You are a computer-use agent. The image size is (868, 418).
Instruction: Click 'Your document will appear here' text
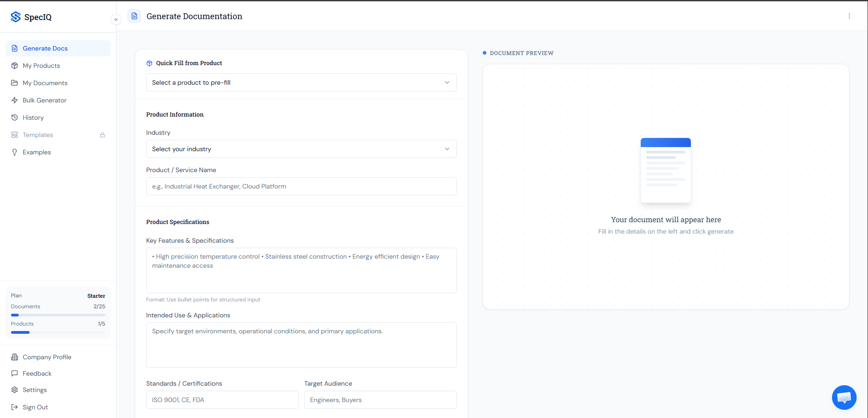point(666,219)
